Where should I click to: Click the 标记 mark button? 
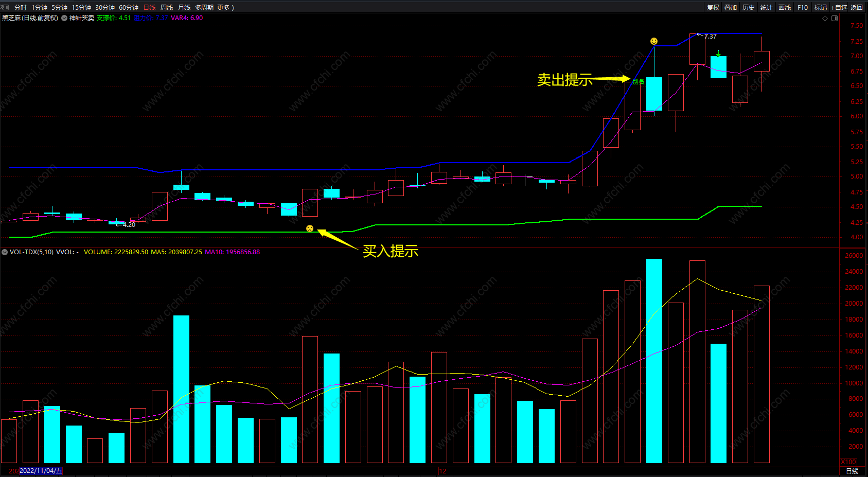point(821,8)
